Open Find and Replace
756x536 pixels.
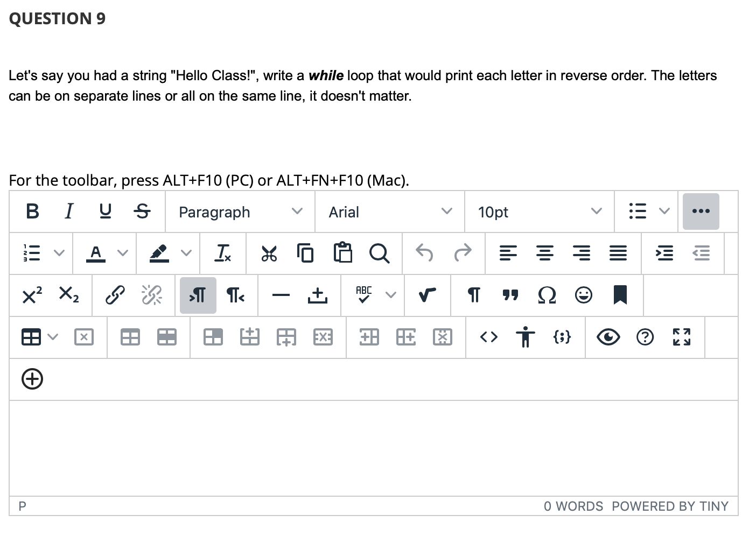380,253
